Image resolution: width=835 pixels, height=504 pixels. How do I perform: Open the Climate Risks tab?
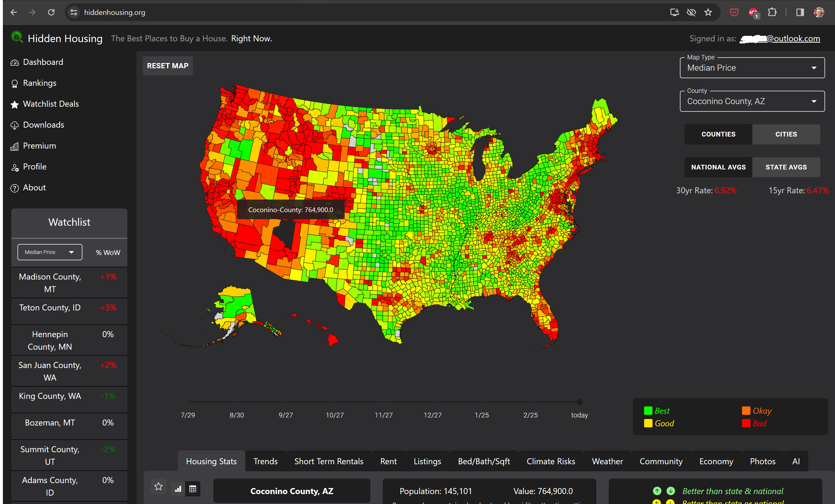pyautogui.click(x=551, y=461)
